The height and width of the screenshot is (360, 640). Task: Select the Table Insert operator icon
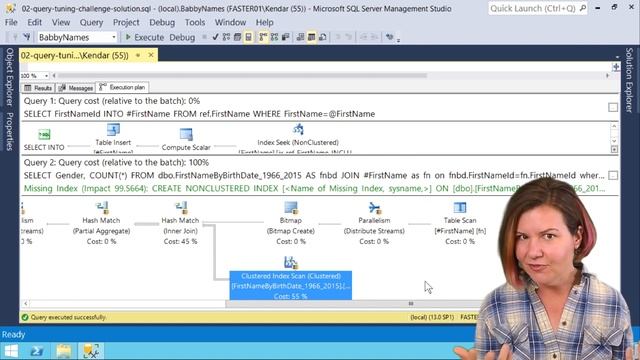tap(113, 129)
